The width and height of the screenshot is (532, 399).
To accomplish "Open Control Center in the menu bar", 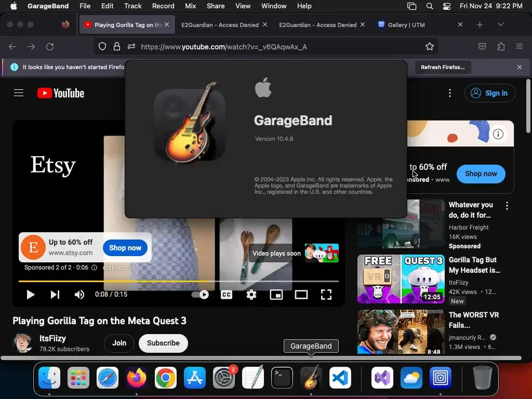I will 447,6.
